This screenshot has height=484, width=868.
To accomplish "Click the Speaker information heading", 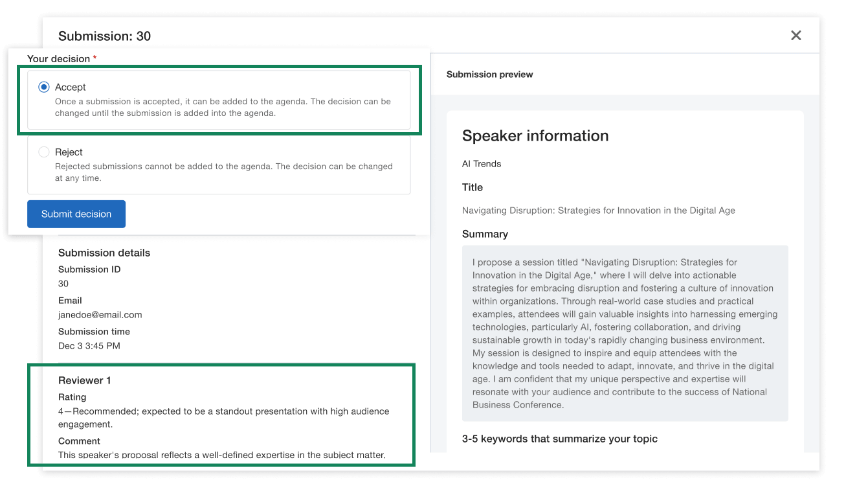I will pyautogui.click(x=535, y=136).
